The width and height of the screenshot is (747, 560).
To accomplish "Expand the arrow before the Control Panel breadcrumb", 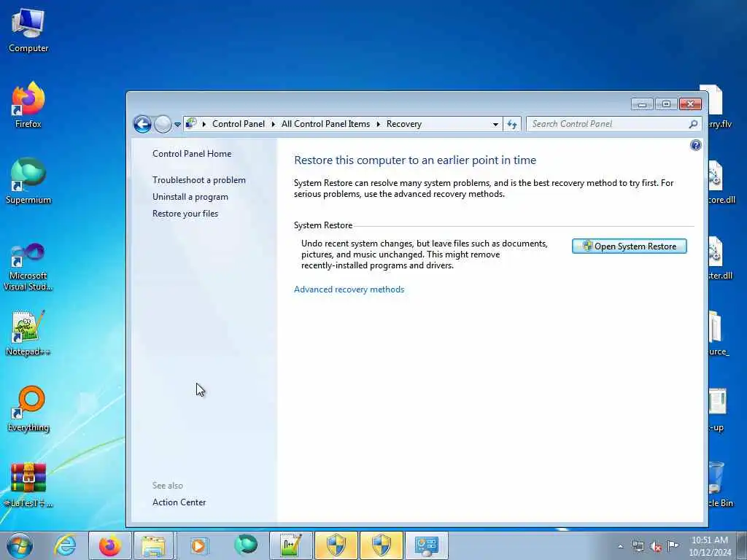I will click(x=204, y=124).
